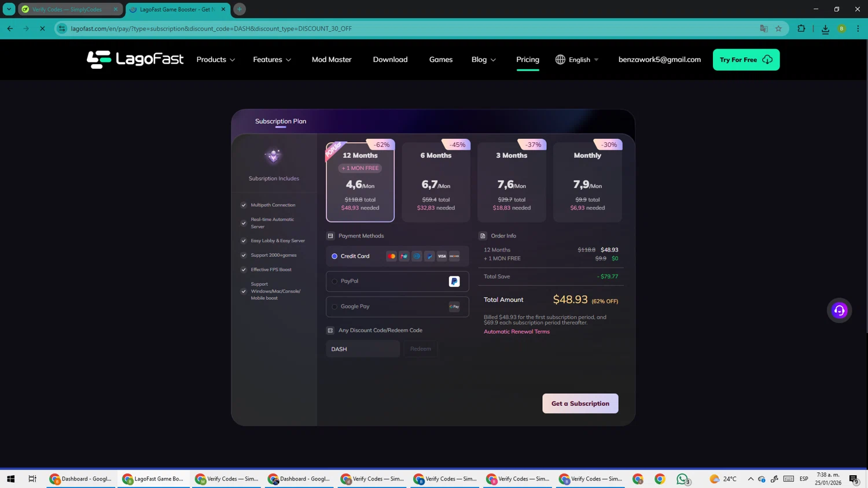Click the Total Save -$79.77 value

pos(608,276)
